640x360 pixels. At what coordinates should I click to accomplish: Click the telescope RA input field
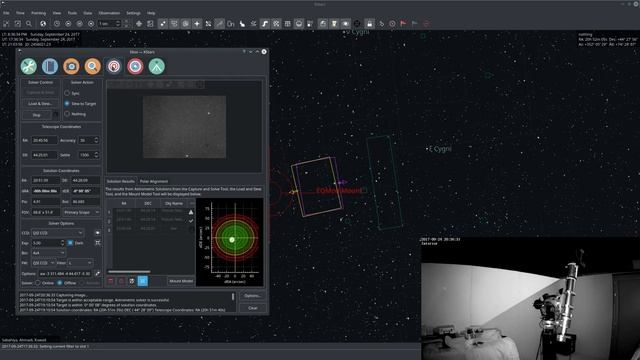pos(44,140)
